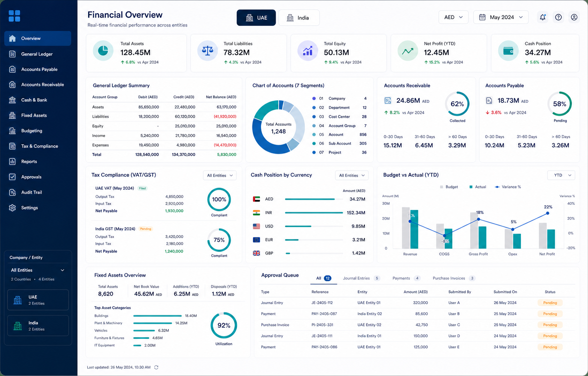Click the Buildings 18.40M asset bar
Viewport: 588px width, 376px height.
pos(157,316)
